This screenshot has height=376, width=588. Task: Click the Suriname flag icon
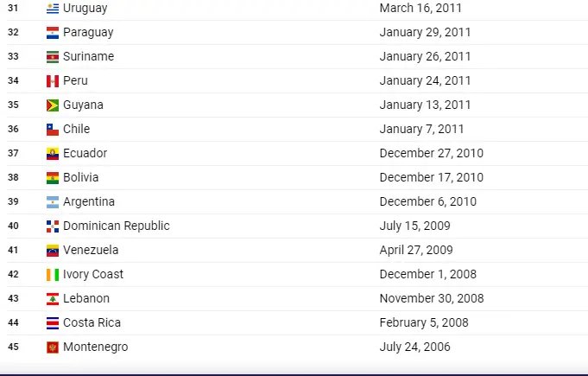point(53,57)
